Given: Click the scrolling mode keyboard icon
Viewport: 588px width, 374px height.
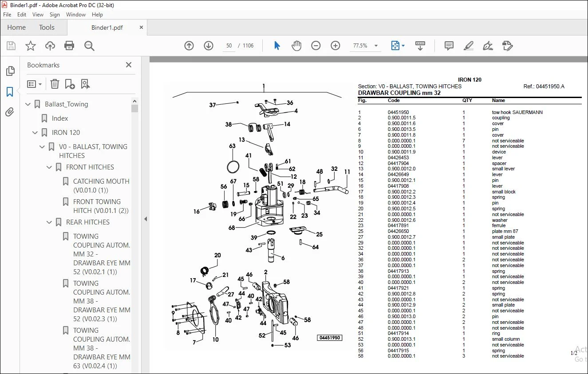Looking at the screenshot, I should (x=420, y=46).
